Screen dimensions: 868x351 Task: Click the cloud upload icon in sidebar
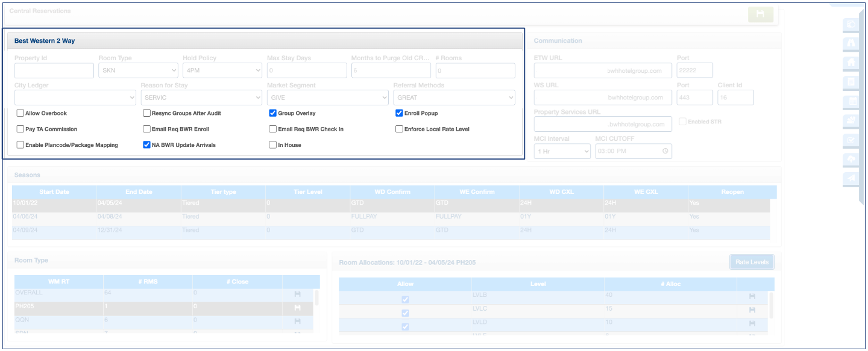pos(852,159)
